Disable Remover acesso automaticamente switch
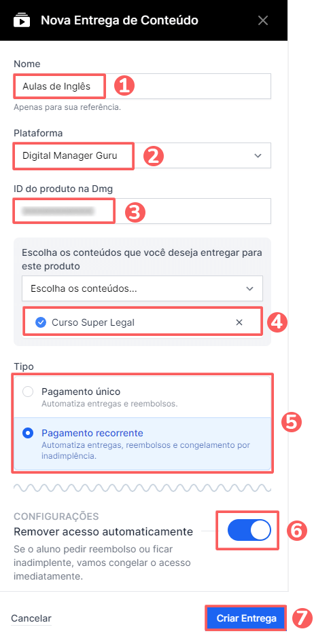Image resolution: width=314 pixels, height=644 pixels. [x=249, y=530]
